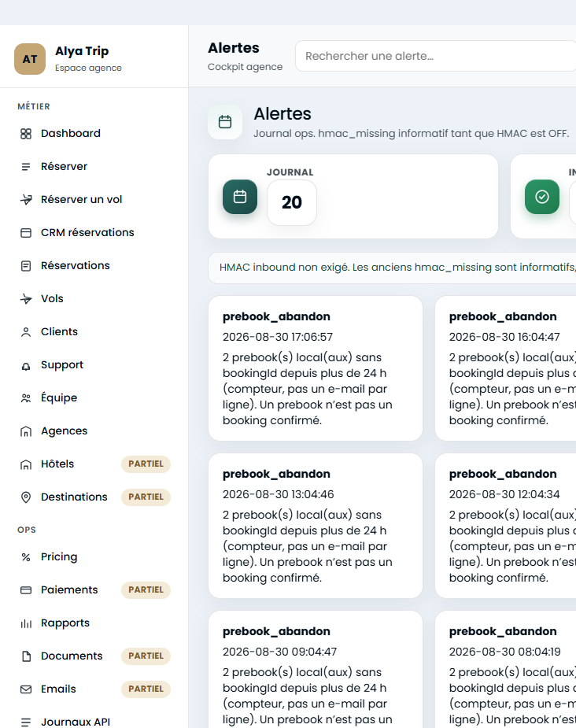The width and height of the screenshot is (576, 728).
Task: Click the Cockpit agence subtitle
Action: 245,67
